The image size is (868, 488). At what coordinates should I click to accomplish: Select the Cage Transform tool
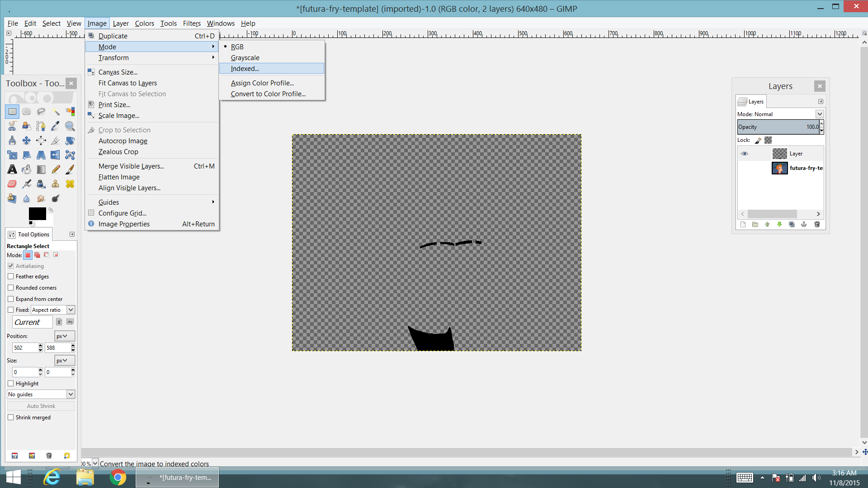[70, 155]
